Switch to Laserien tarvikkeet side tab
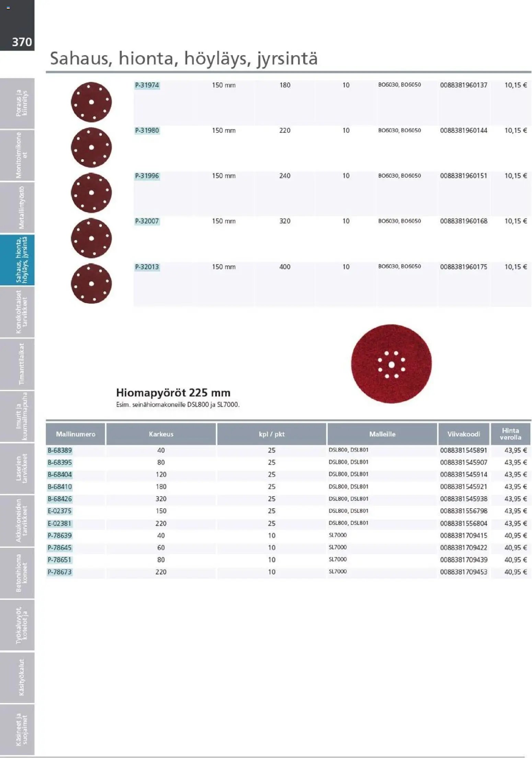This screenshot has height=758, width=532. point(17,468)
